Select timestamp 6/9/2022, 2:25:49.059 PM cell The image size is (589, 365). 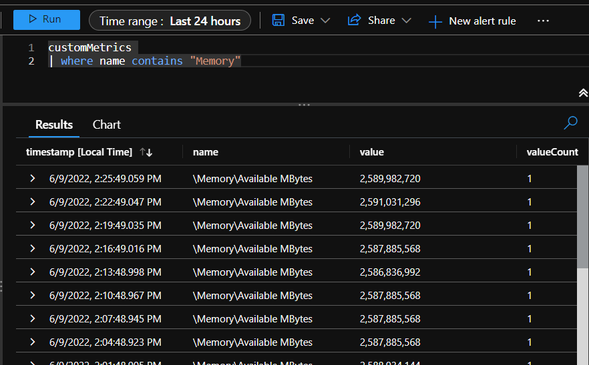tap(105, 179)
